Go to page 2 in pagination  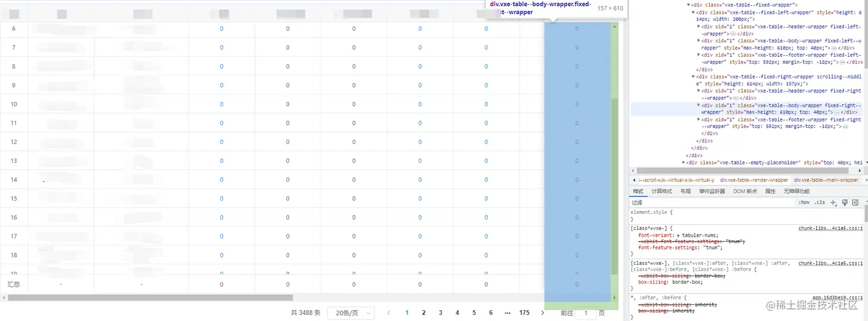pos(424,312)
